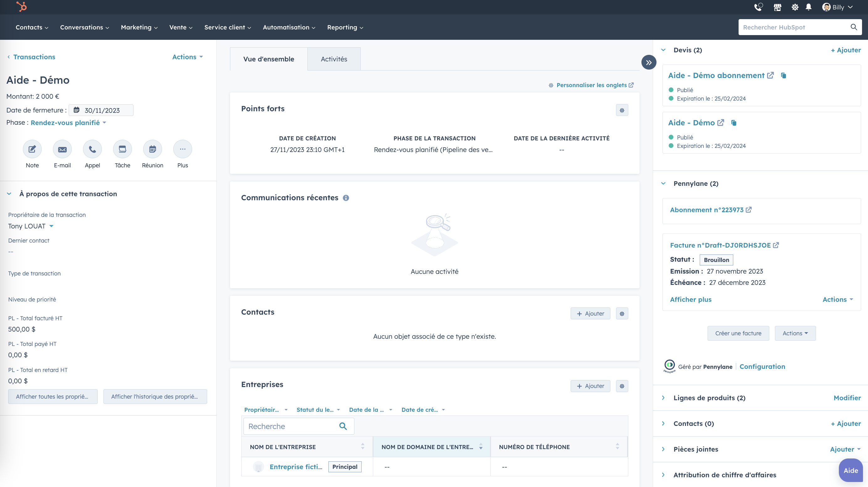Go back to Transactions list

click(31, 57)
